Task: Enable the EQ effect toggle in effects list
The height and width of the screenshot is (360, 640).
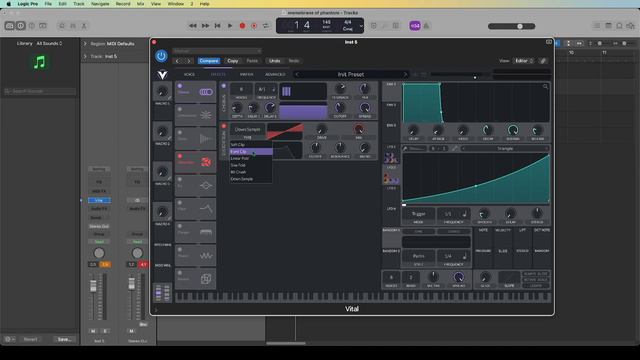Action: [x=180, y=179]
